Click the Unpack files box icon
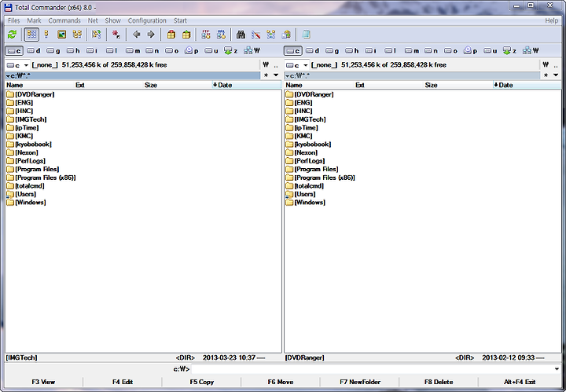The height and width of the screenshot is (392, 566). tap(186, 35)
